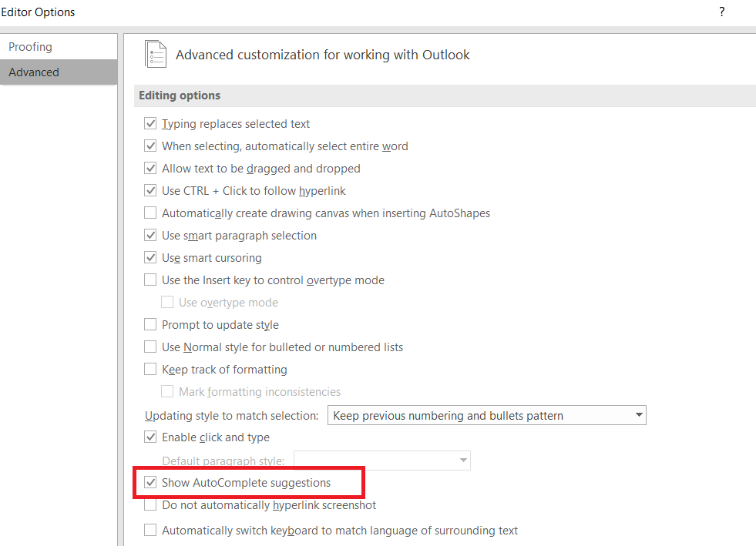Uncheck Show AutoComplete suggestions
This screenshot has width=756, height=546.
click(x=150, y=483)
